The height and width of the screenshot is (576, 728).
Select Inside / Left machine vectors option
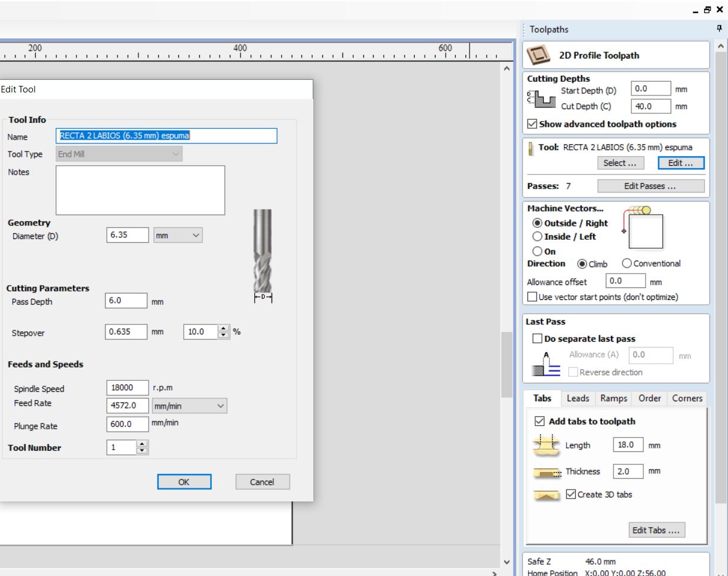pos(537,237)
